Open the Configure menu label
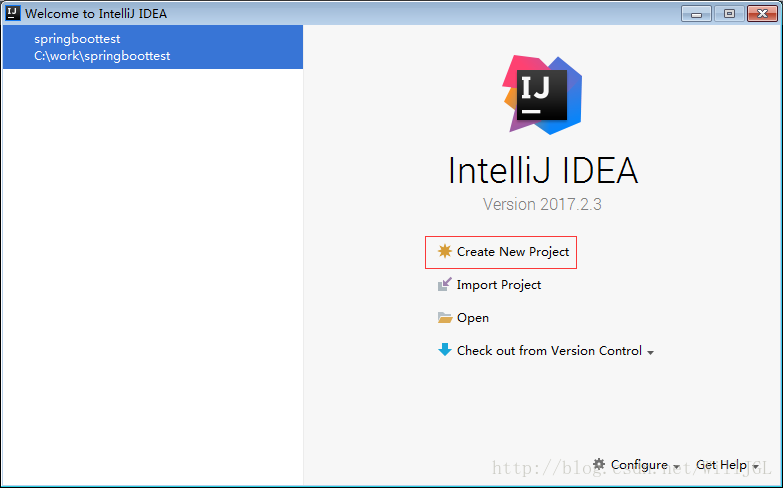This screenshot has height=488, width=783. [639, 465]
